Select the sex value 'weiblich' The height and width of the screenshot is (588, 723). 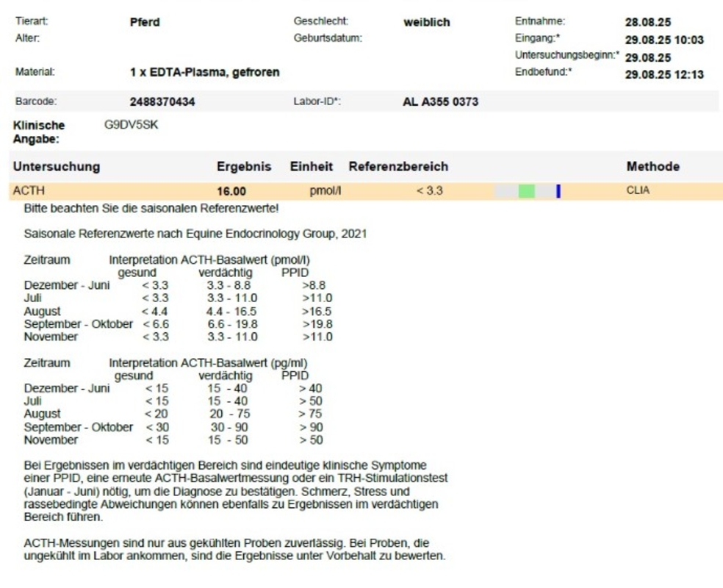426,22
